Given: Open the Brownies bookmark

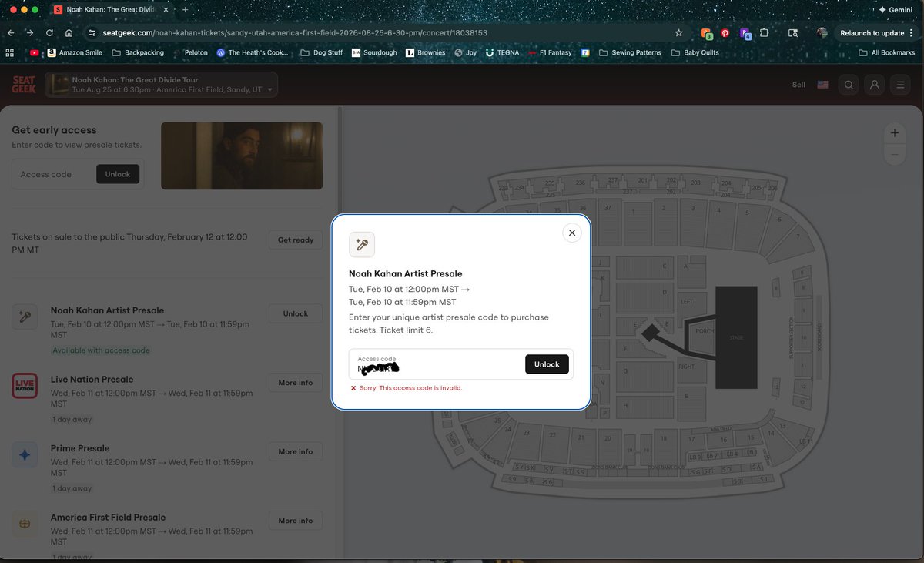Looking at the screenshot, I should pos(425,52).
